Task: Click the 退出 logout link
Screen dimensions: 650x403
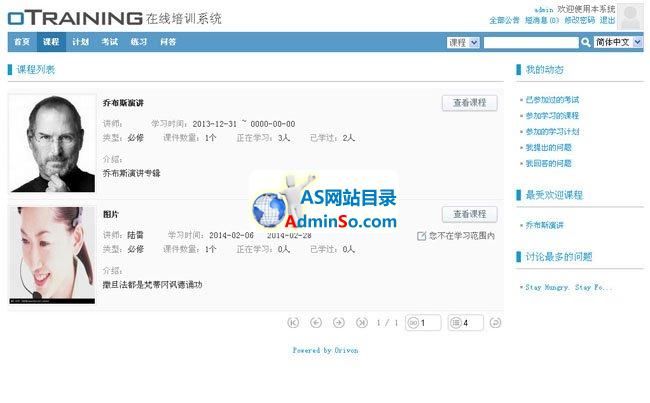Action: coord(607,20)
